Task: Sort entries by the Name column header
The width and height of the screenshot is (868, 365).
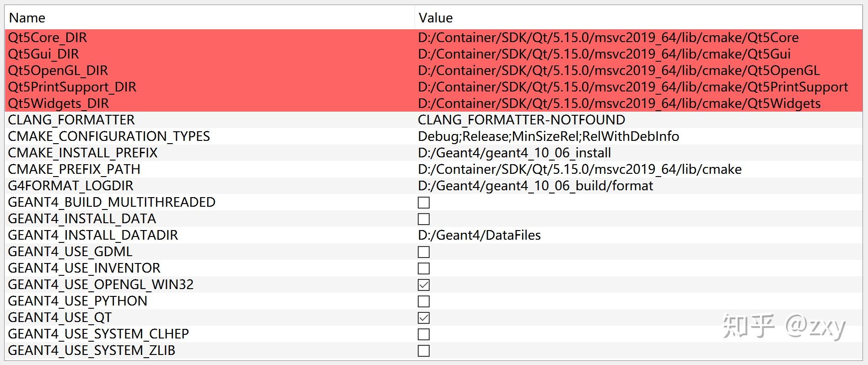Action: (27, 18)
